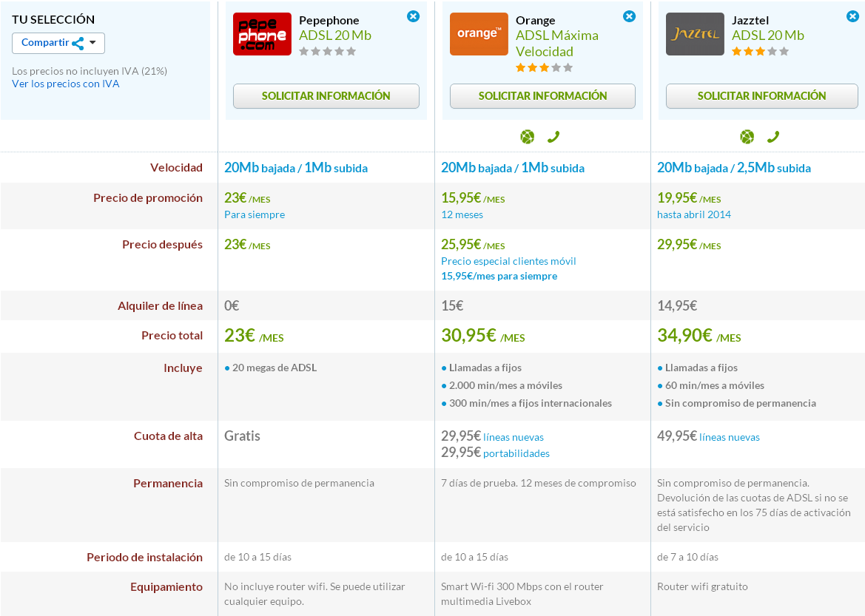
Task: Click the 'Equipamiento' row label
Action: point(166,587)
